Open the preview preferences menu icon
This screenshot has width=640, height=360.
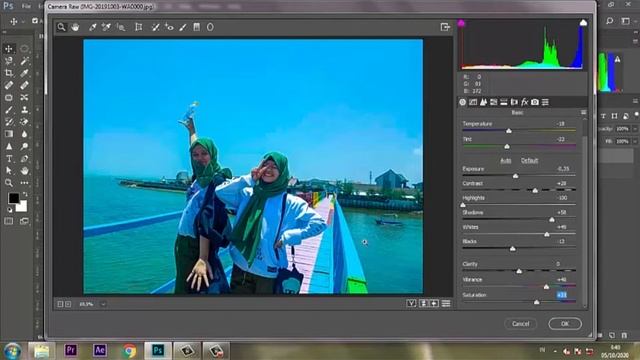(x=446, y=303)
